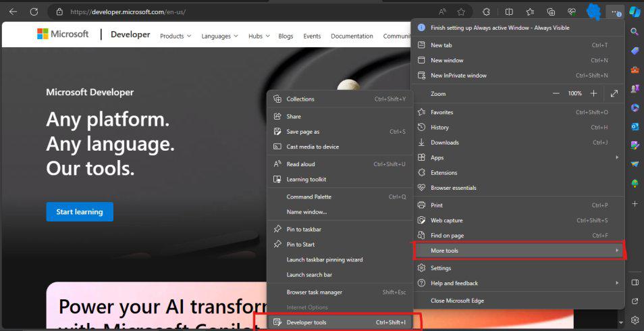Open sidebar Outlook icon
Viewport: 644px width, 331px height.
click(635, 126)
